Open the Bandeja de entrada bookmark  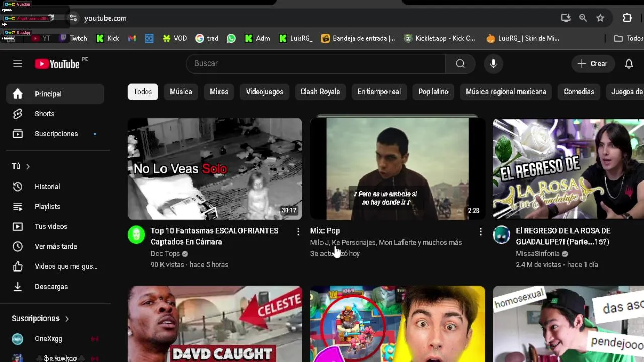358,38
